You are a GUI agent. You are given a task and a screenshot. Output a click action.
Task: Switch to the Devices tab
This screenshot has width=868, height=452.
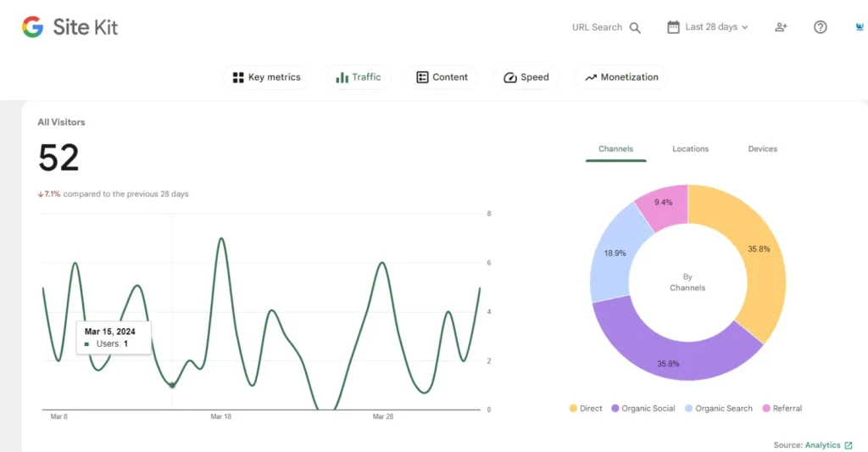763,149
